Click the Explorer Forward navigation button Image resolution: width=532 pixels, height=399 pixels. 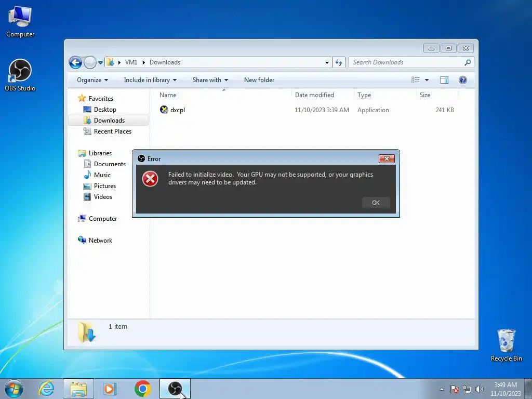(x=90, y=62)
